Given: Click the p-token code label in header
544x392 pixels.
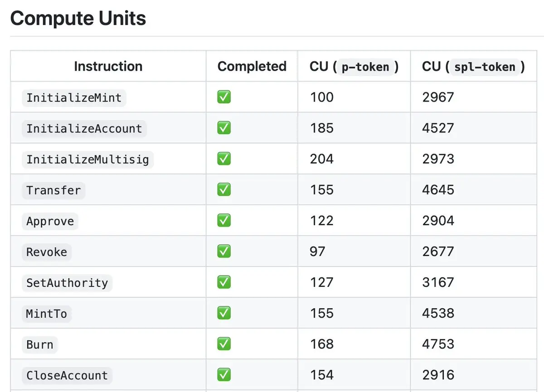Looking at the screenshot, I should click(x=365, y=67).
